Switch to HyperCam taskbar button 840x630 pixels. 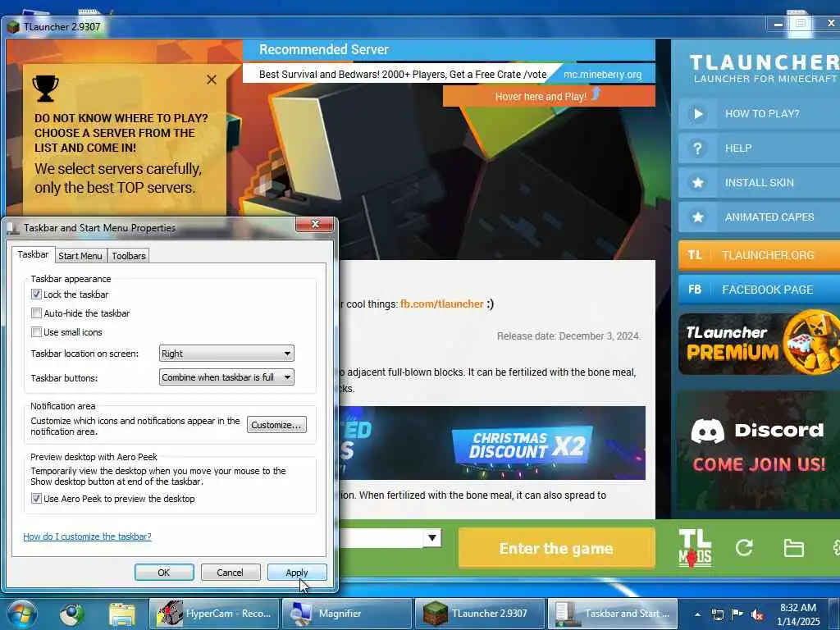coord(214,614)
